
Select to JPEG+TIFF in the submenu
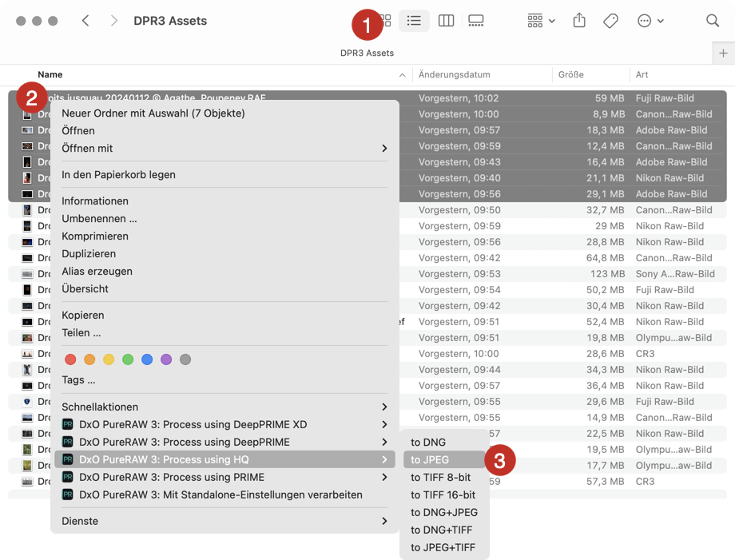tap(444, 548)
